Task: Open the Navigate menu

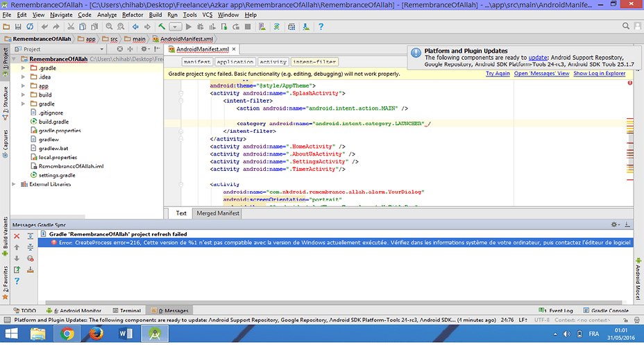Action: 61,15
